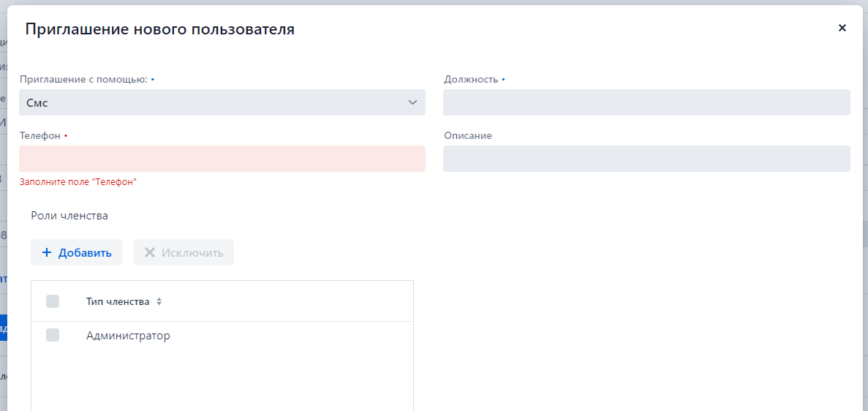Select the Администратор row text
The image size is (868, 411).
click(128, 336)
